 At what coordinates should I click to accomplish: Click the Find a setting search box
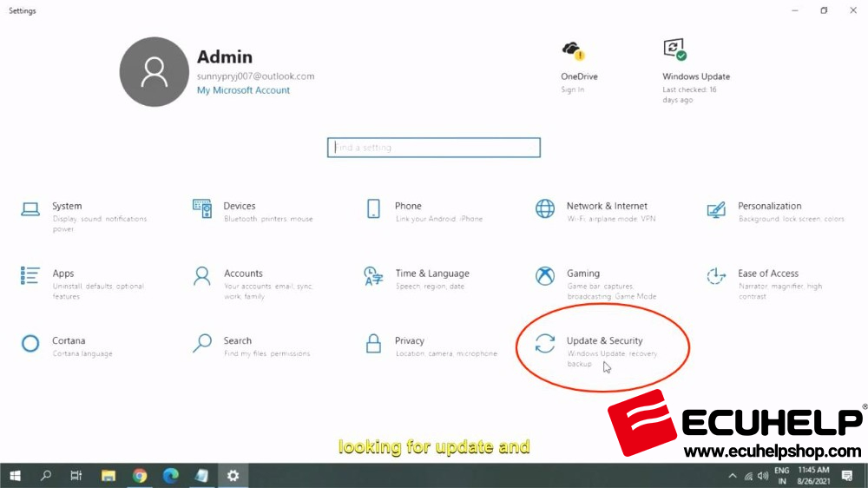point(433,148)
